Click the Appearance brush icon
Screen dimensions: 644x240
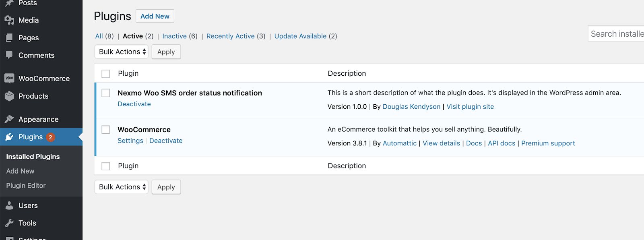[x=9, y=119]
